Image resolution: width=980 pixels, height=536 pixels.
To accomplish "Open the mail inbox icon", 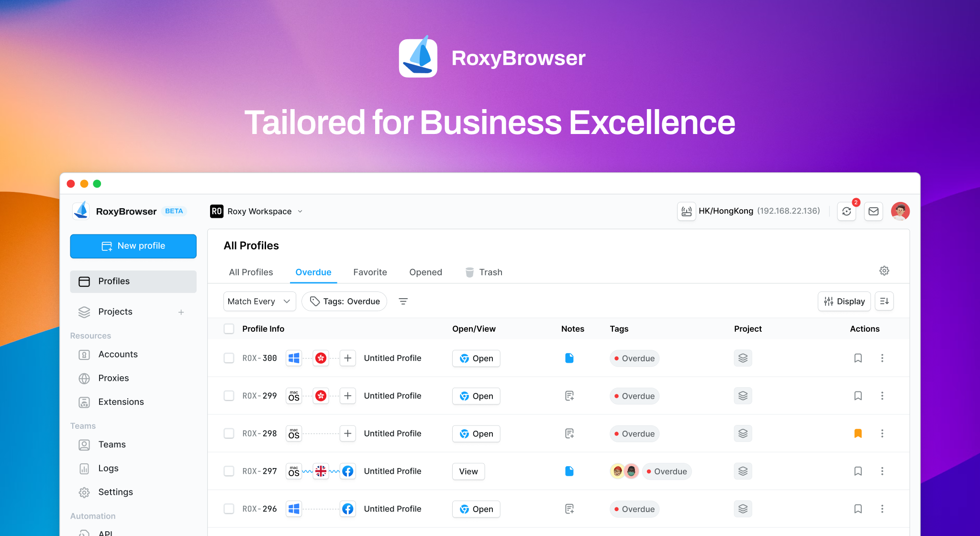I will 873,211.
